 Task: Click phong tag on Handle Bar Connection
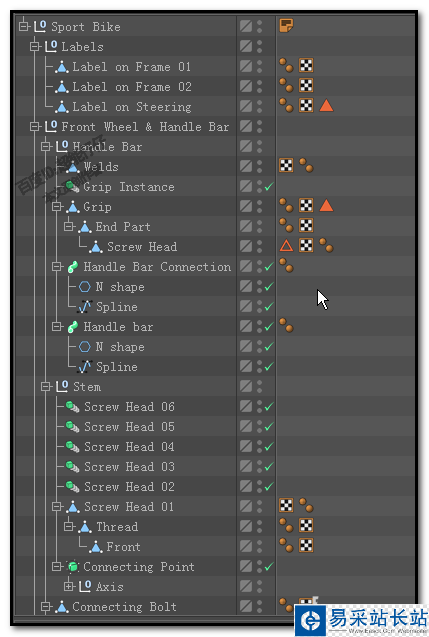286,265
